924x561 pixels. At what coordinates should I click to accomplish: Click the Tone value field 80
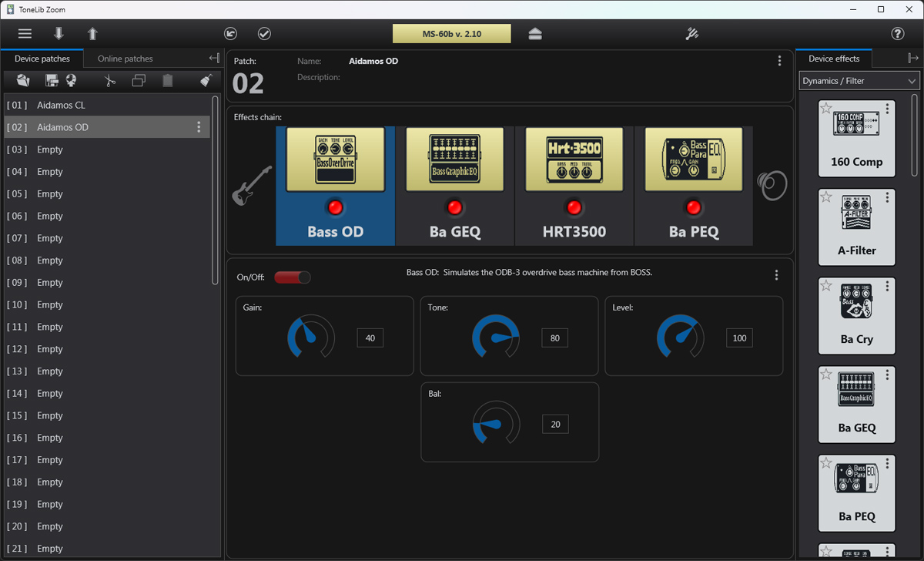(x=555, y=338)
